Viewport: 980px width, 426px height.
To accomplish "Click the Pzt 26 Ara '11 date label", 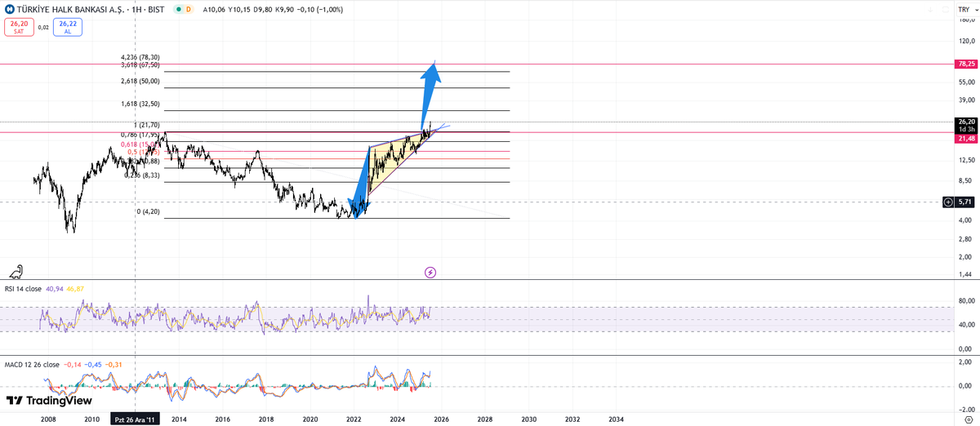I will 136,419.
